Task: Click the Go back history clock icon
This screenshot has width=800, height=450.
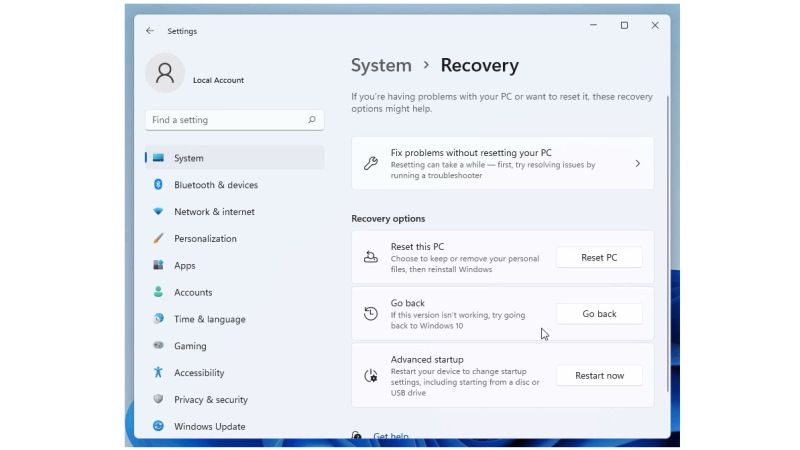Action: click(x=371, y=313)
